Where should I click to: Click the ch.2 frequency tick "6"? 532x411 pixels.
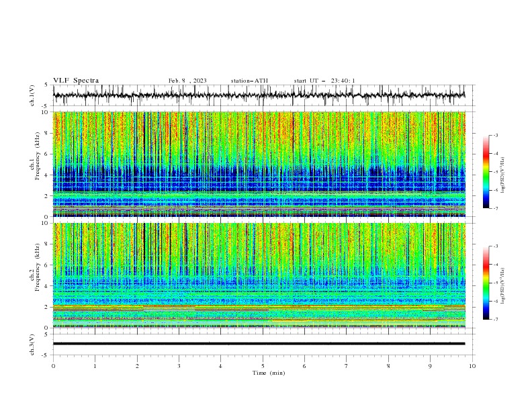click(46, 265)
